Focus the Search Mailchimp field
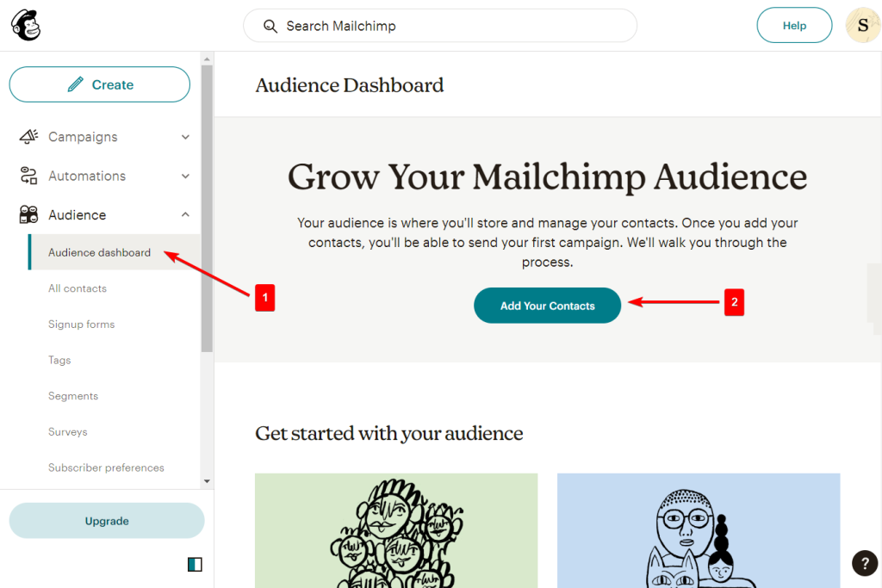The image size is (882, 588). coord(440,26)
